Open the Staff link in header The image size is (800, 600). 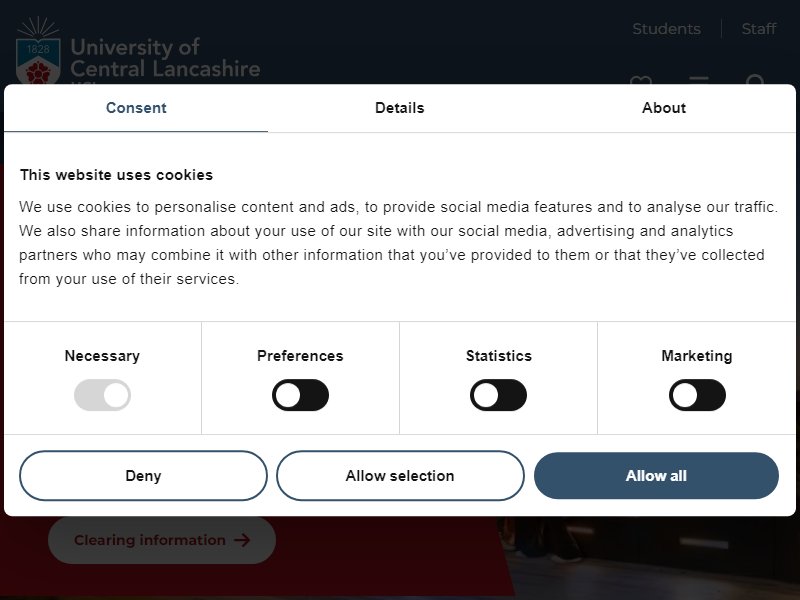tap(759, 29)
